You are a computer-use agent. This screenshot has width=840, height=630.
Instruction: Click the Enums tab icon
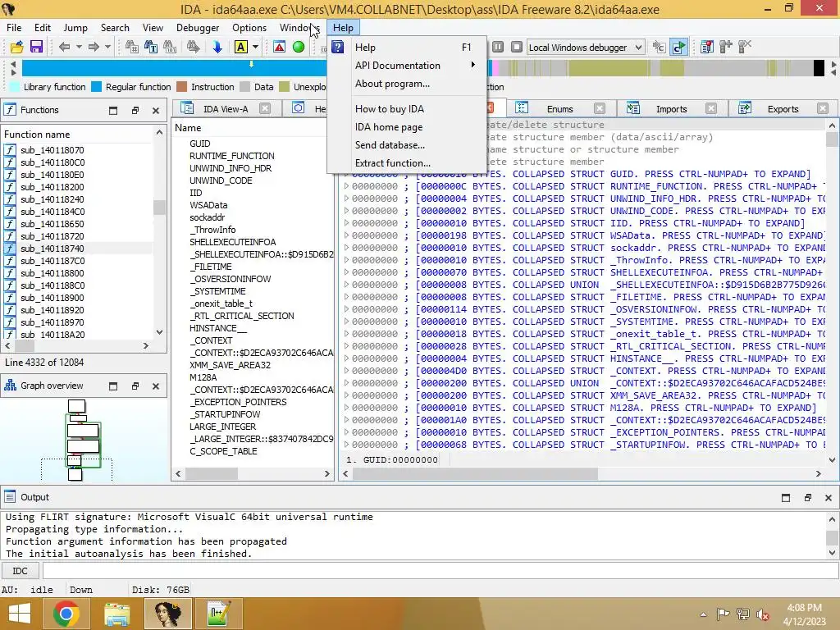(x=521, y=108)
